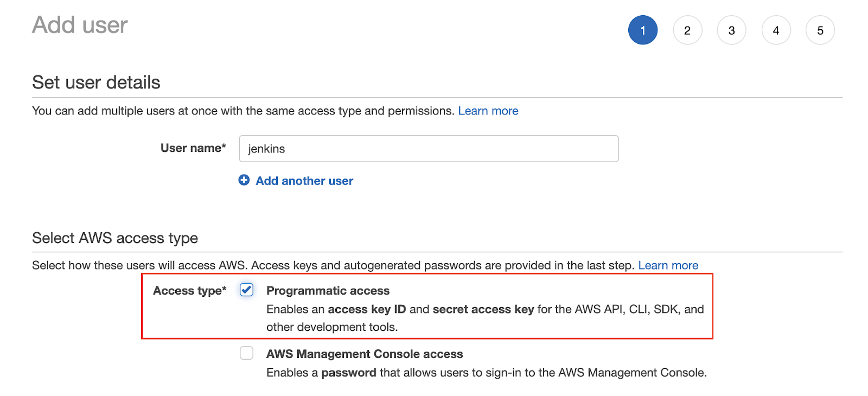The height and width of the screenshot is (396, 868).
Task: Open step 4 of Add user wizard
Action: (776, 30)
